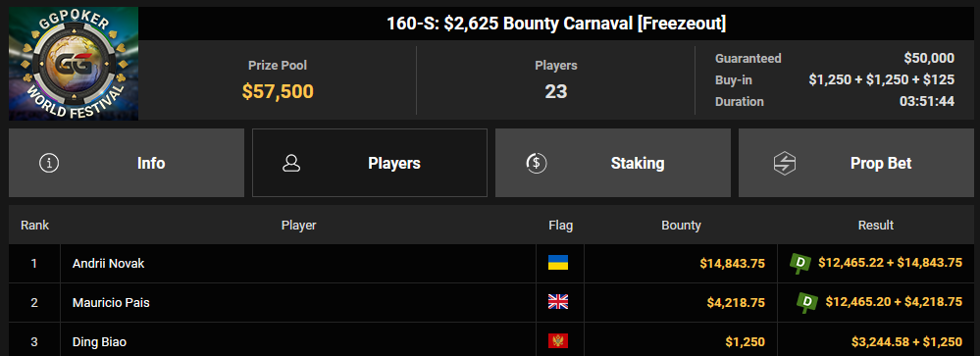
Task: Click the GGPoker World Festival logo
Action: 74,63
